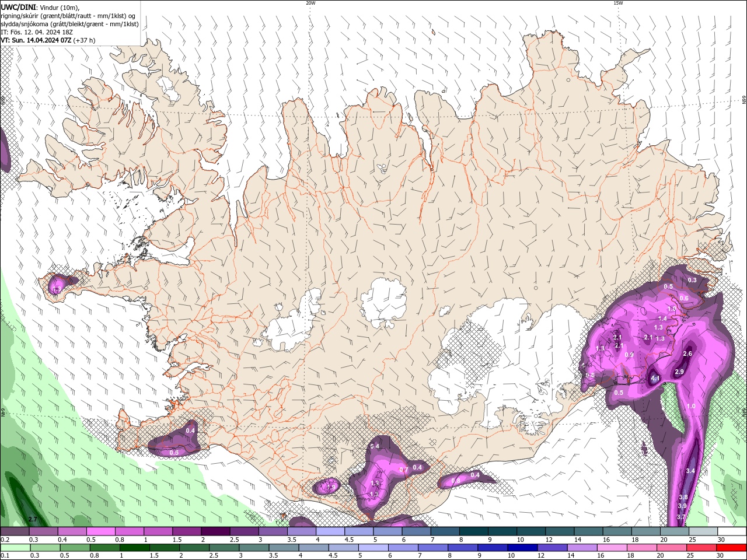Click the 15W longitude label
Image resolution: width=747 pixels, height=560 pixels.
pyautogui.click(x=618, y=3)
